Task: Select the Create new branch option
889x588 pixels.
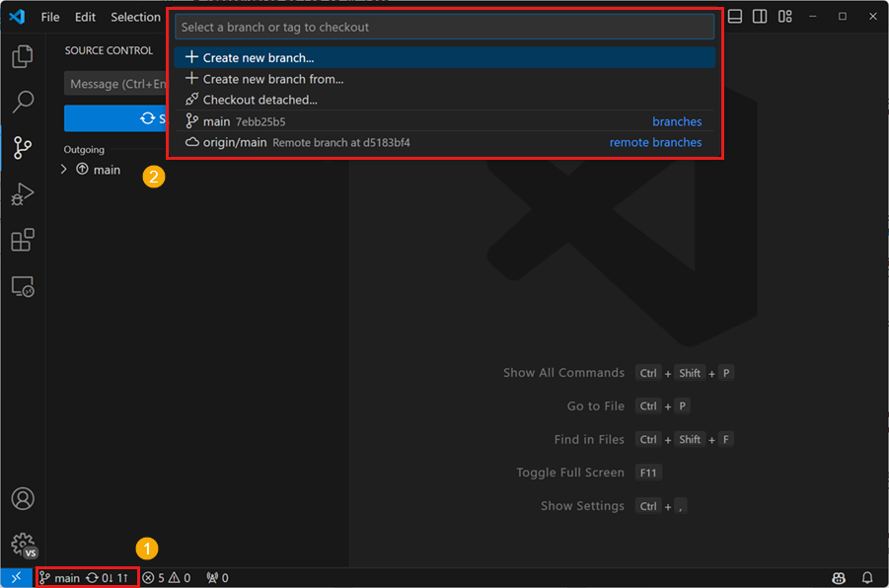Action: click(x=249, y=59)
